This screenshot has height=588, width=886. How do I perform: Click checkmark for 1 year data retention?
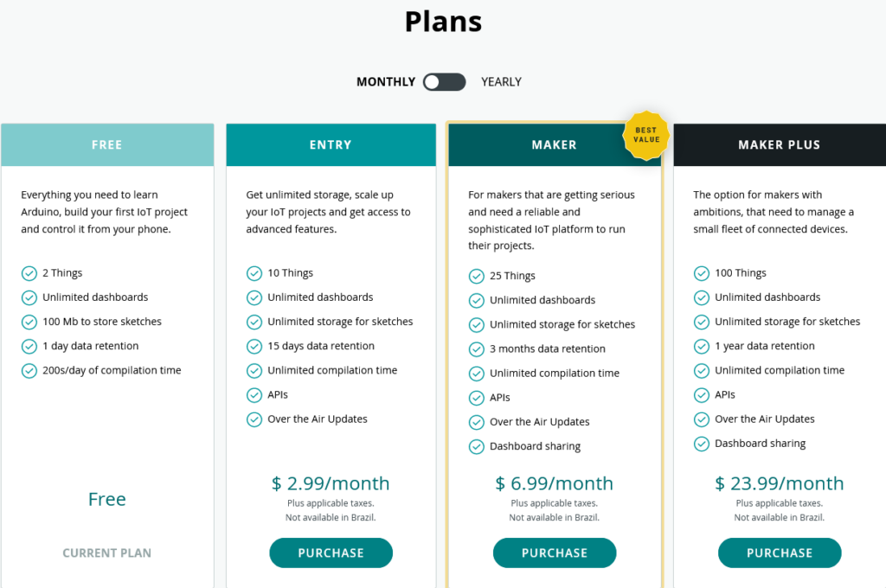click(x=701, y=346)
